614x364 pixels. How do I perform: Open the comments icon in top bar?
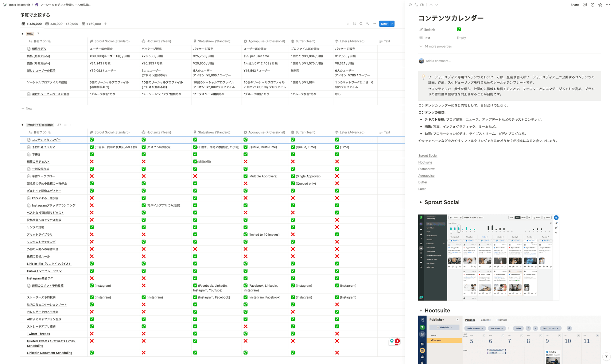pos(585,5)
